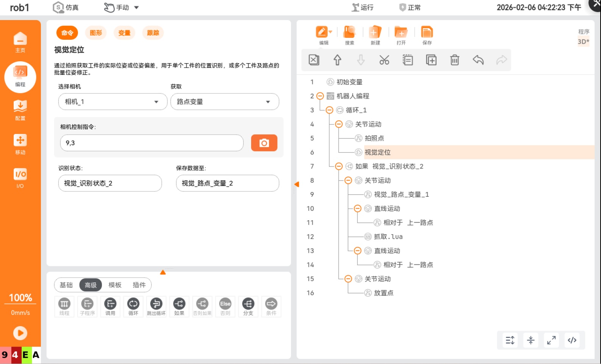Switch to the 变量 tab
Image resolution: width=601 pixels, height=364 pixels.
pos(124,33)
